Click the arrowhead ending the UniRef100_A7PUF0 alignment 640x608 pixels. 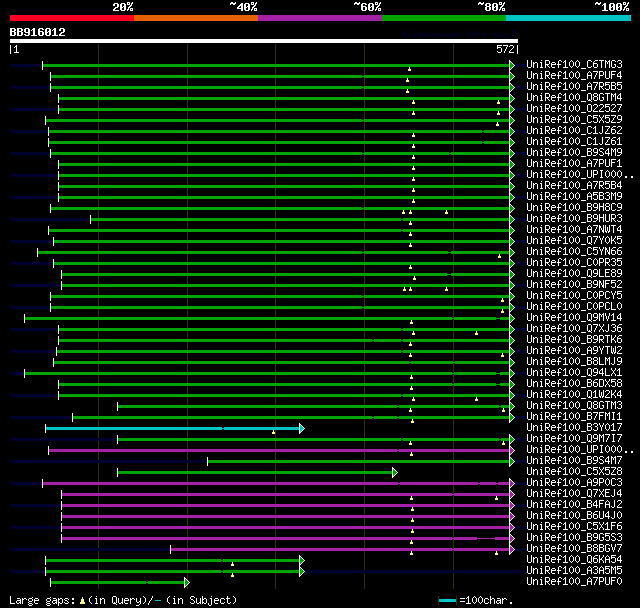187,583
